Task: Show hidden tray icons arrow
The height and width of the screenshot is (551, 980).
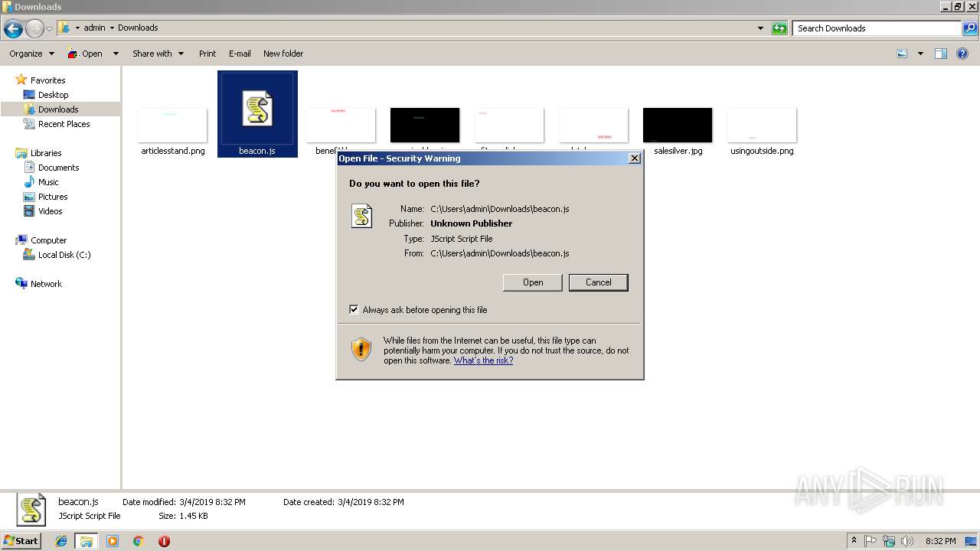Action: (854, 541)
